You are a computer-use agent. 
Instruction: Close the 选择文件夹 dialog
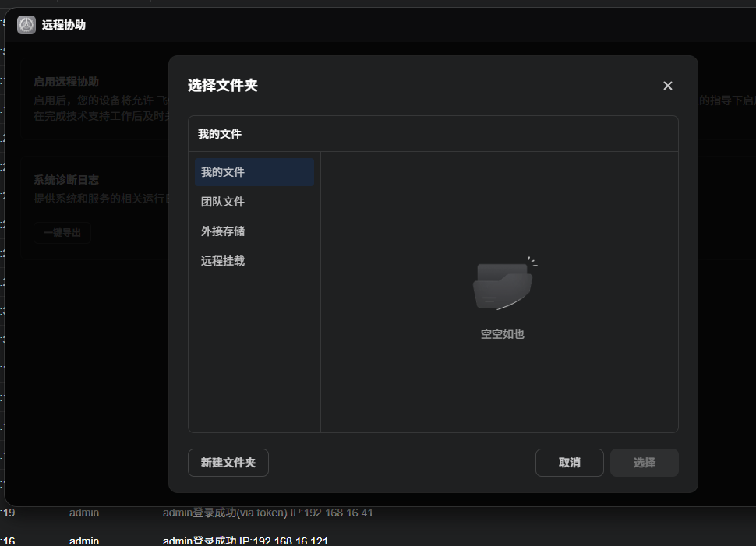coord(668,86)
